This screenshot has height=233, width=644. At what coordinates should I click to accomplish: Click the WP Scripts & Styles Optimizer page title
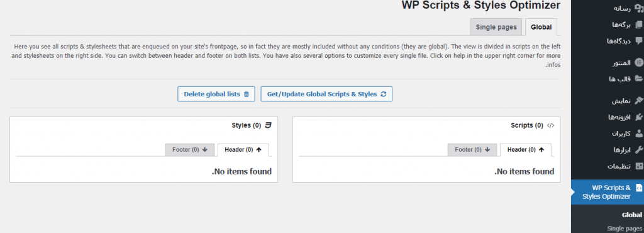click(x=481, y=6)
